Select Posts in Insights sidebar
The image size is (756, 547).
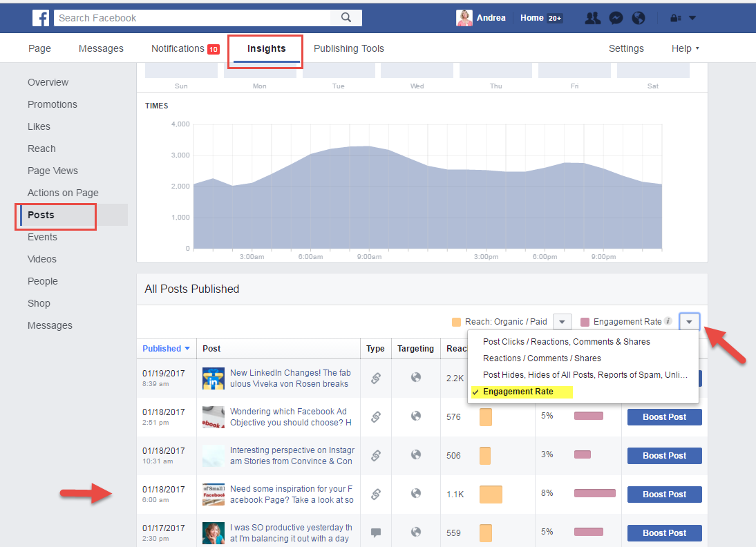coord(41,215)
